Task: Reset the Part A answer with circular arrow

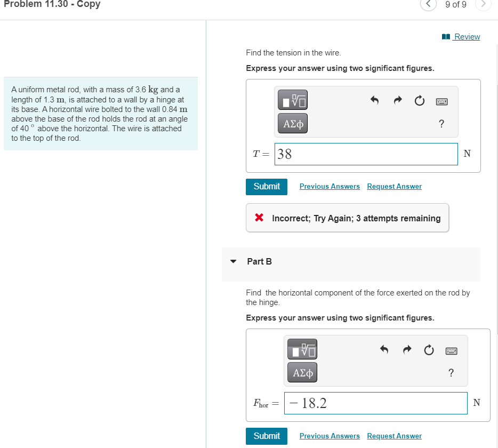Action: pyautogui.click(x=419, y=101)
